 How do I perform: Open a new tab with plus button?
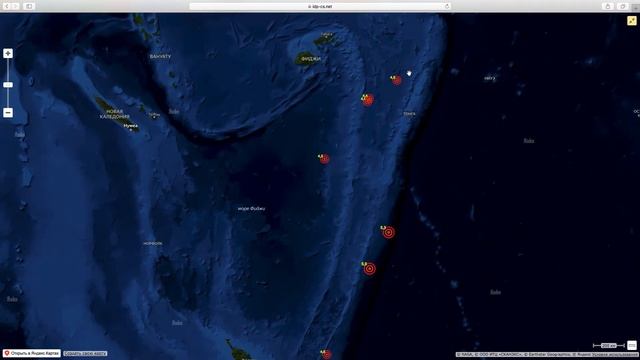coord(636,7)
